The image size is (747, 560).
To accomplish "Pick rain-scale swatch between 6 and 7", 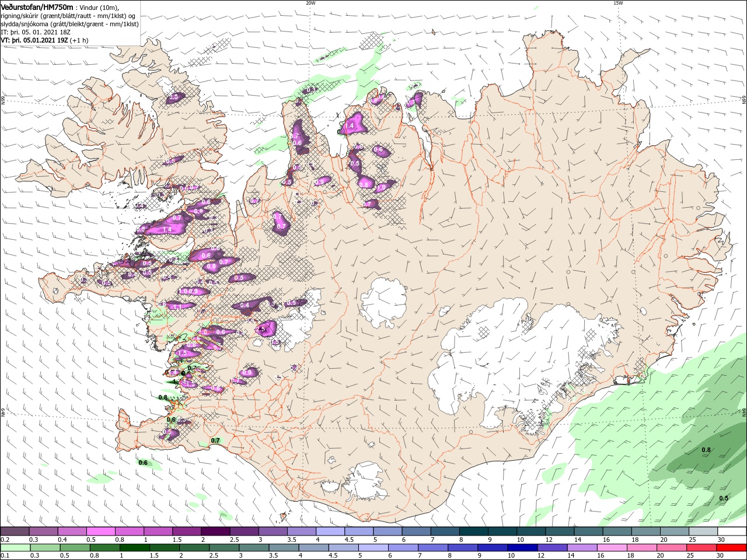I will (403, 548).
